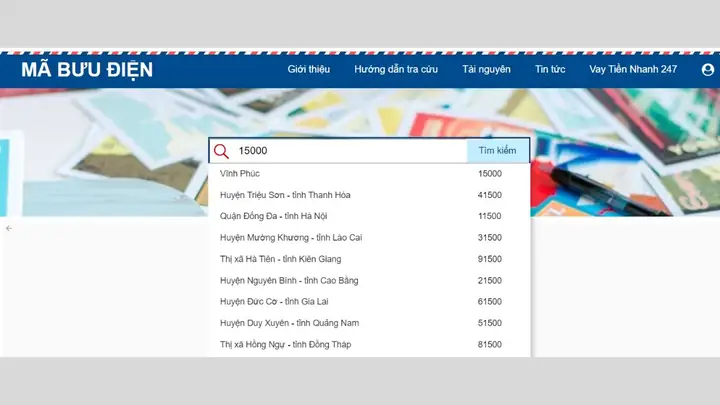Go to Tài nguyên page
The width and height of the screenshot is (720, 405).
coord(486,69)
